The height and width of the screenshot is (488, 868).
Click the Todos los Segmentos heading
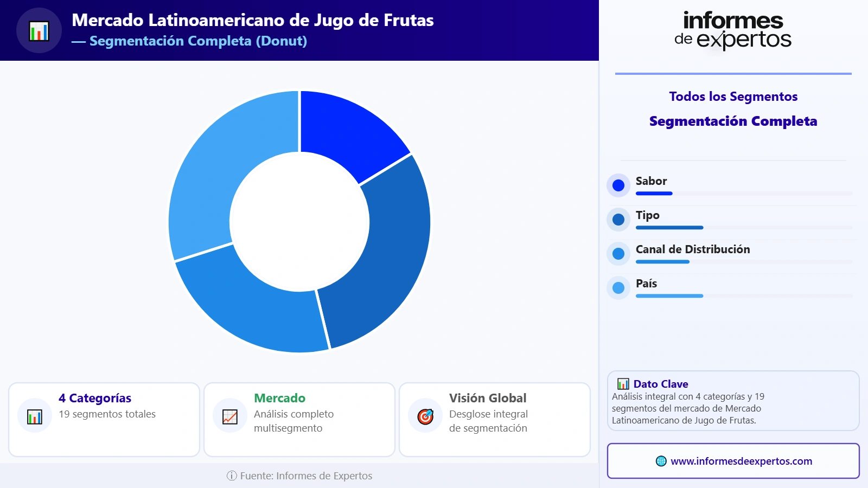point(733,97)
